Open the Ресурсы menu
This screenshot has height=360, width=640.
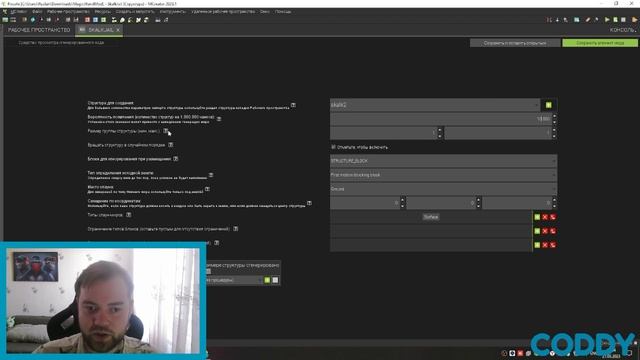102,11
